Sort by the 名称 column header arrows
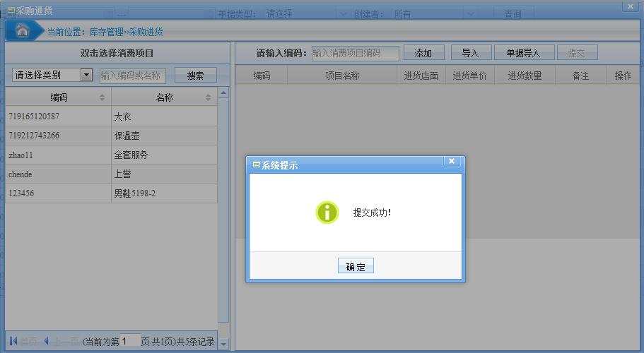 (208, 97)
